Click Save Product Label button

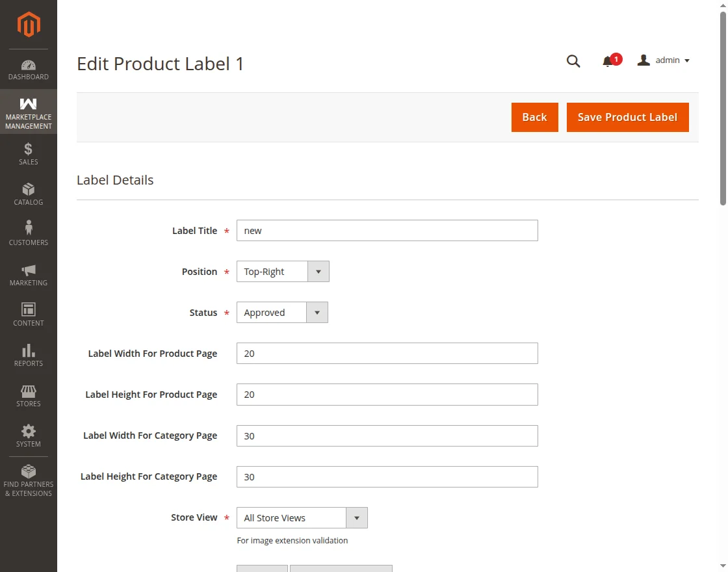click(x=627, y=118)
